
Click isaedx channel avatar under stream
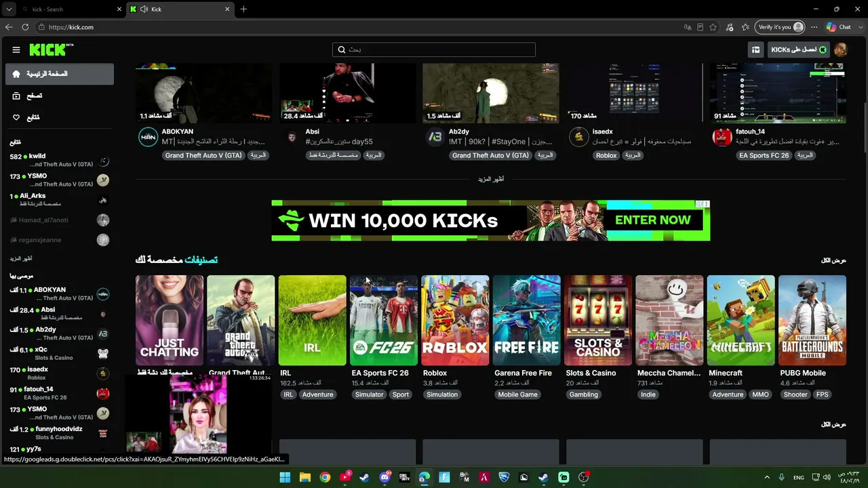578,137
